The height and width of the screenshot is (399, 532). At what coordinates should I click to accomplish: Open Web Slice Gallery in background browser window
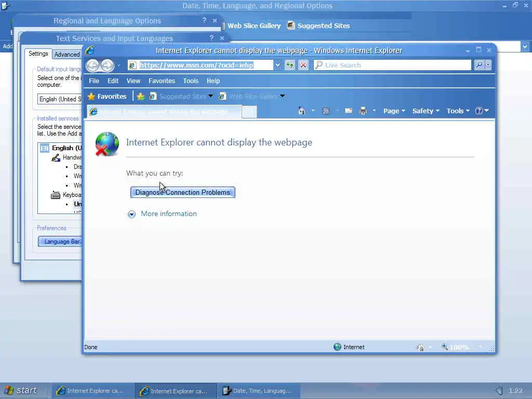[252, 25]
